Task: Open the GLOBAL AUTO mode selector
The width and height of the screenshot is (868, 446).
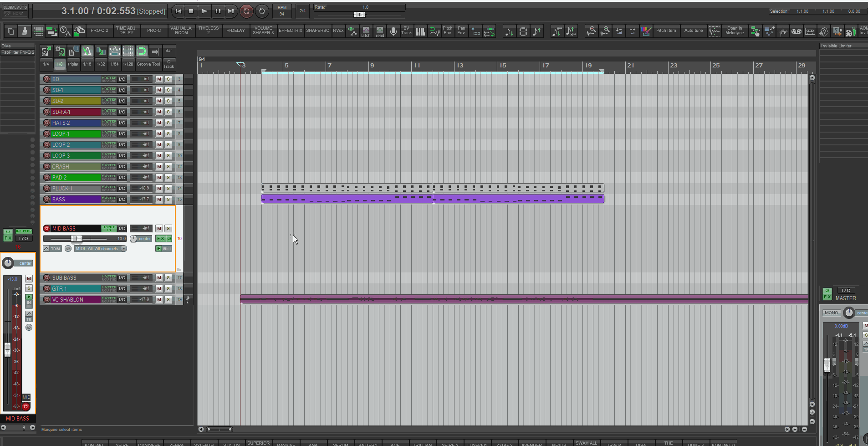Action: tap(15, 10)
